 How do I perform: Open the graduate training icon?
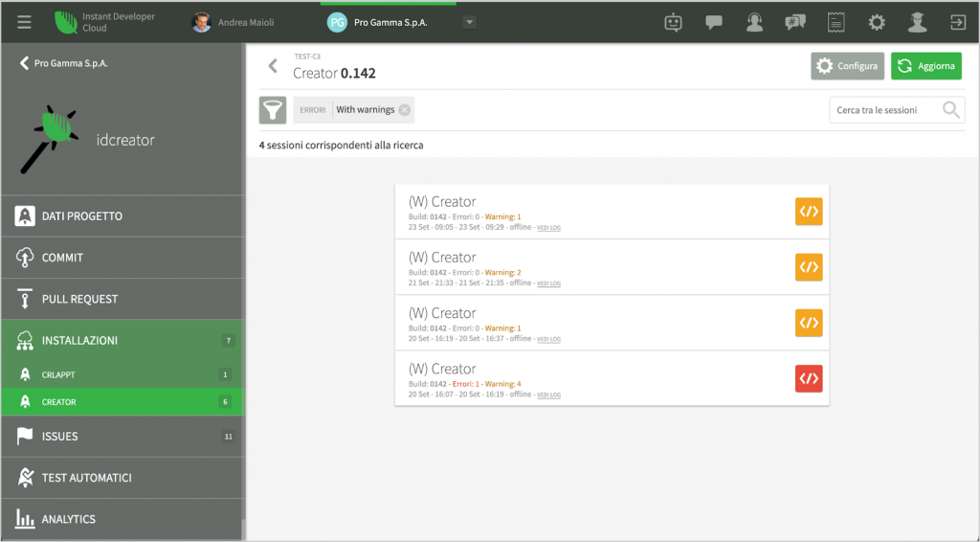(917, 23)
